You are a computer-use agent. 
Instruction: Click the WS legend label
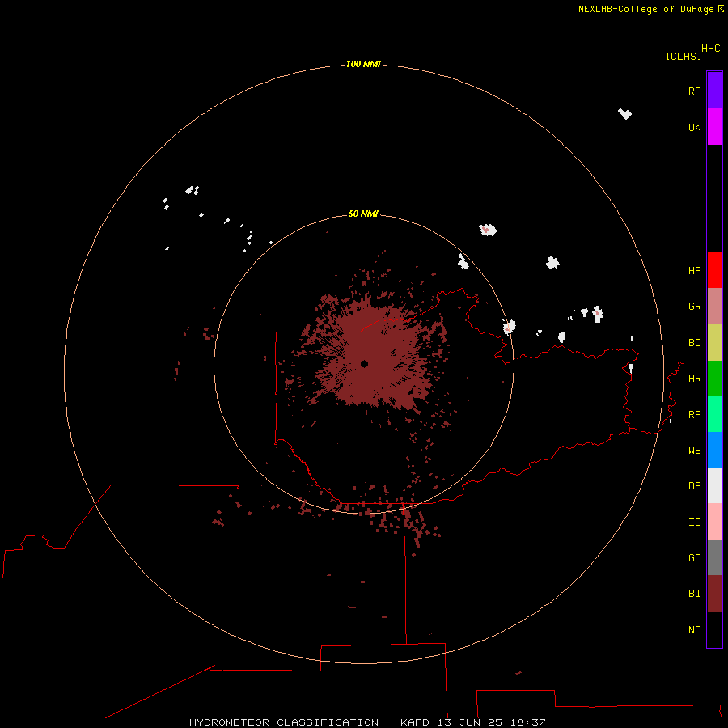click(694, 450)
